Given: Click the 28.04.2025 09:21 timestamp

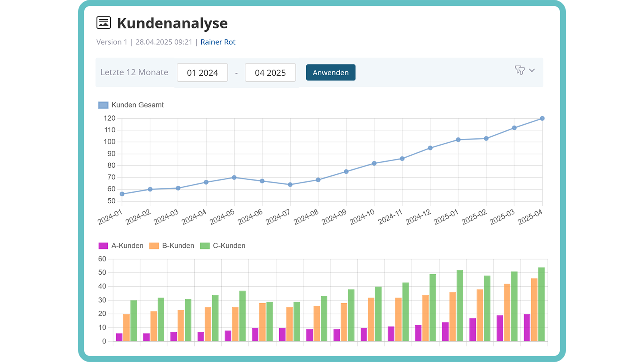Looking at the screenshot, I should coord(164,42).
